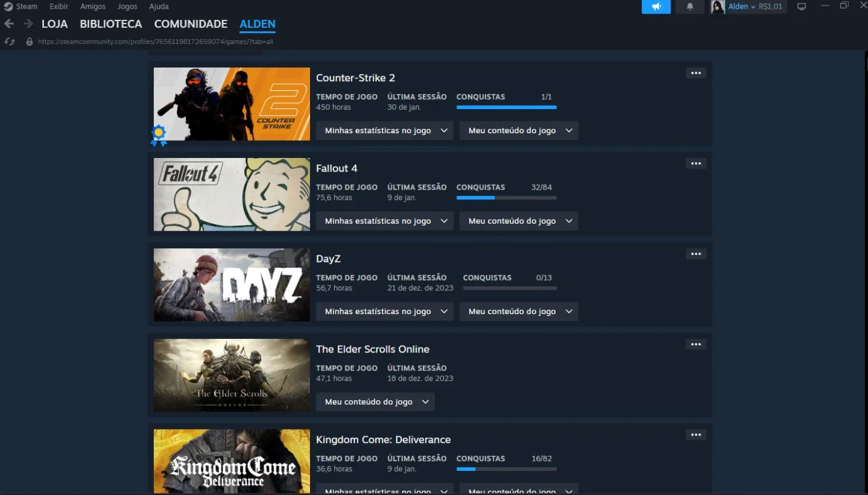Select the ALDEN profile tab
Screen dimensions: 868x495
tap(257, 24)
